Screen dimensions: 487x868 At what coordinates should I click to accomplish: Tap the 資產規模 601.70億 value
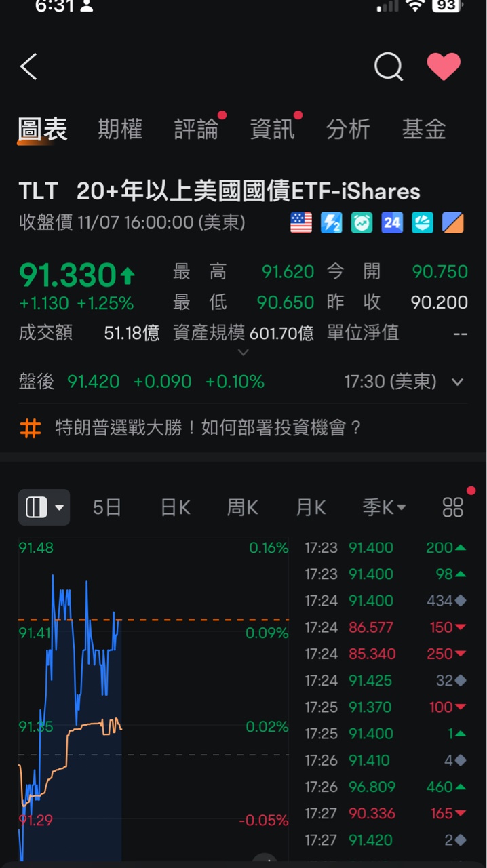click(x=281, y=333)
